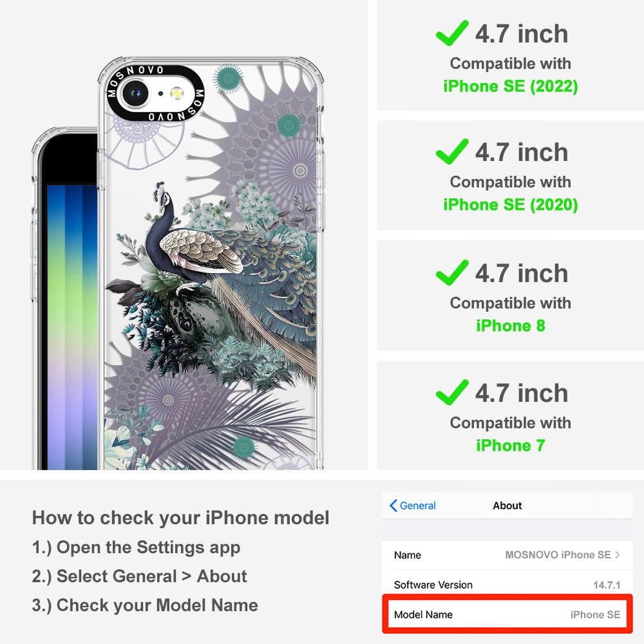This screenshot has width=644, height=644.
Task: Click the MOSNOVO camera ring logo
Action: pos(155,93)
